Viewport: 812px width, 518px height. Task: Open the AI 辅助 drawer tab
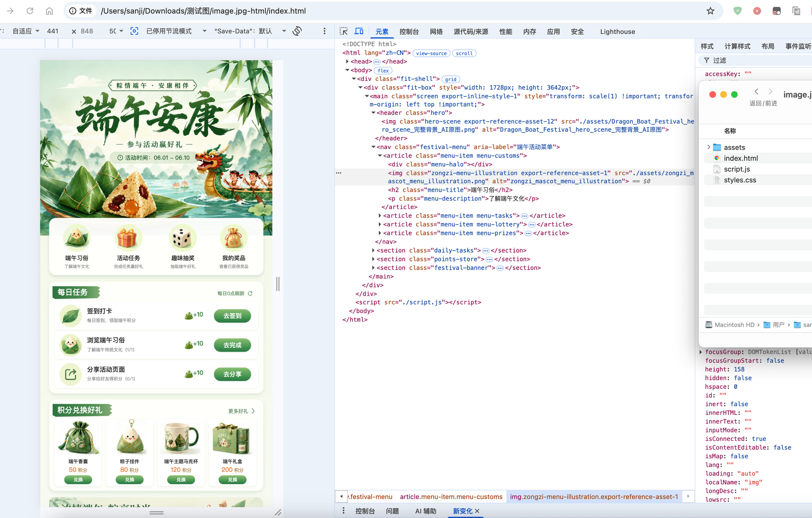click(425, 511)
